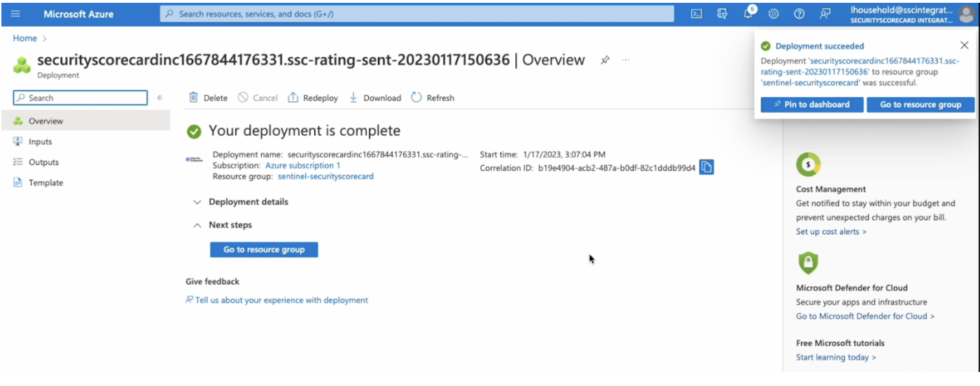Screen dimensions: 980x386
Task: Download the deployment template
Action: 374,98
